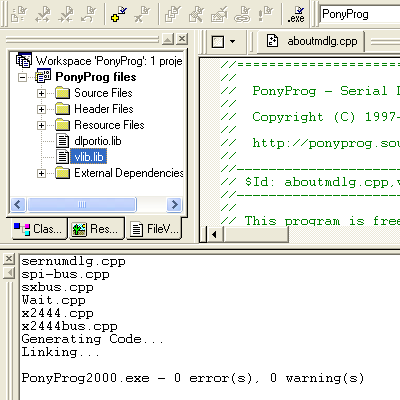
Task: Click the PonyProg files project icon
Action: (43, 76)
